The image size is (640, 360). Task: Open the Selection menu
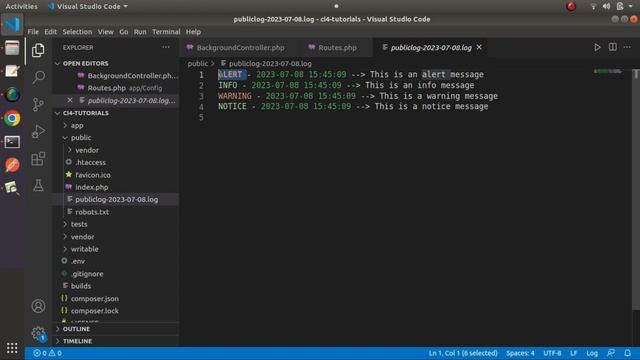click(77, 32)
